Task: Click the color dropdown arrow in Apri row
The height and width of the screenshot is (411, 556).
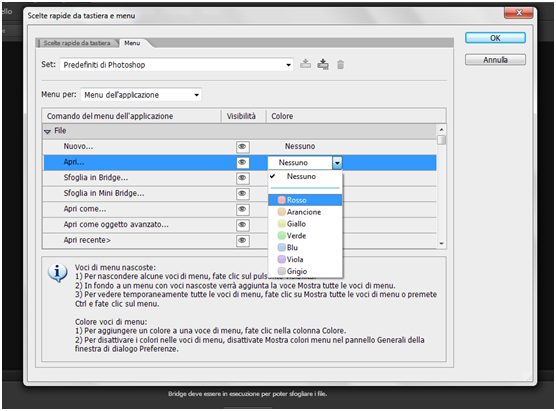Action: pyautogui.click(x=337, y=163)
